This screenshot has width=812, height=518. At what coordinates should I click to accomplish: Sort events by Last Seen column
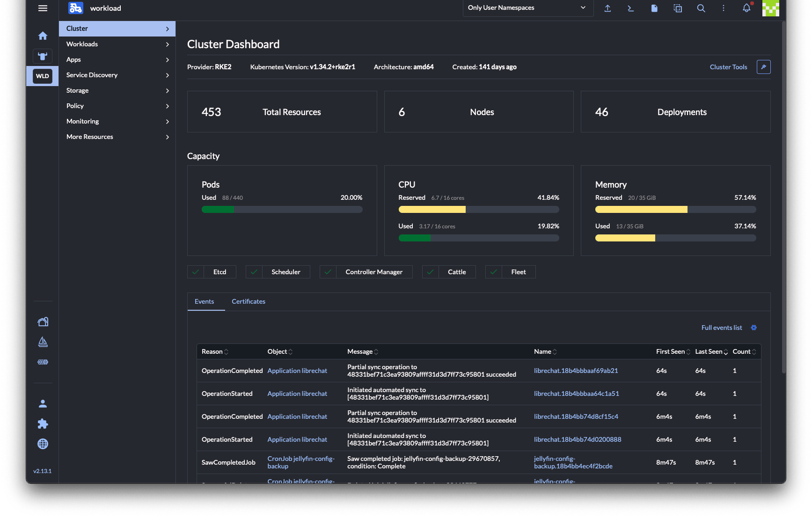tap(711, 351)
